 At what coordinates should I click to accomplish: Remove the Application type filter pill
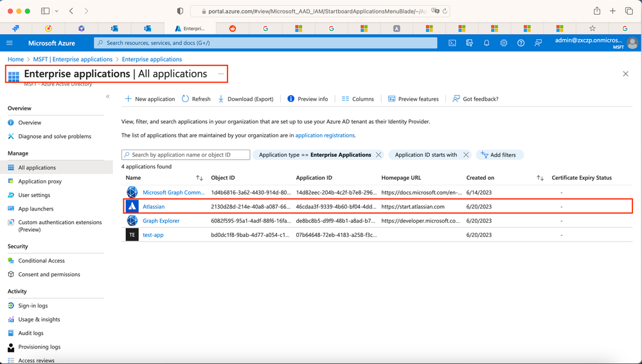[379, 155]
